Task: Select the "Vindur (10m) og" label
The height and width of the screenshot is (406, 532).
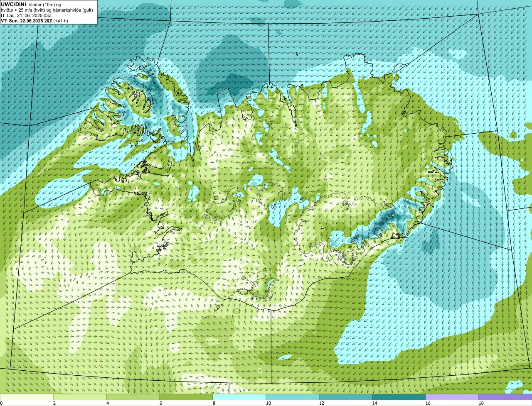Action: click(x=44, y=4)
